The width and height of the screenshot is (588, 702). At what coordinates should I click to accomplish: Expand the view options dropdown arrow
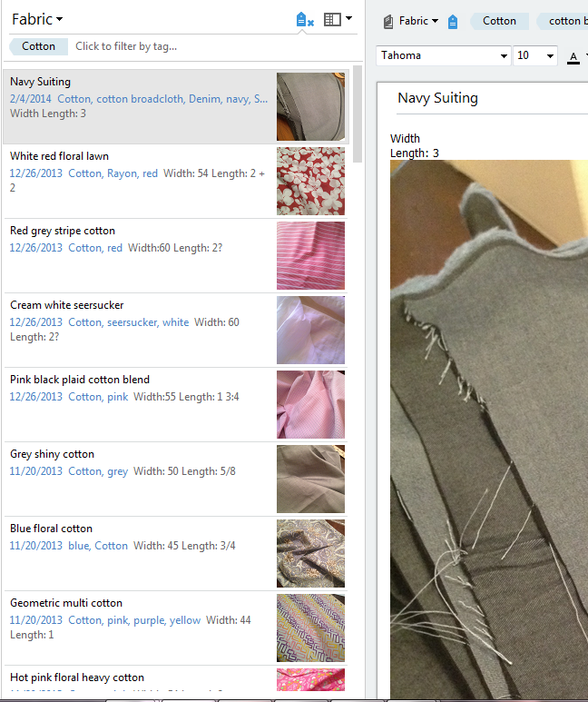pyautogui.click(x=349, y=18)
